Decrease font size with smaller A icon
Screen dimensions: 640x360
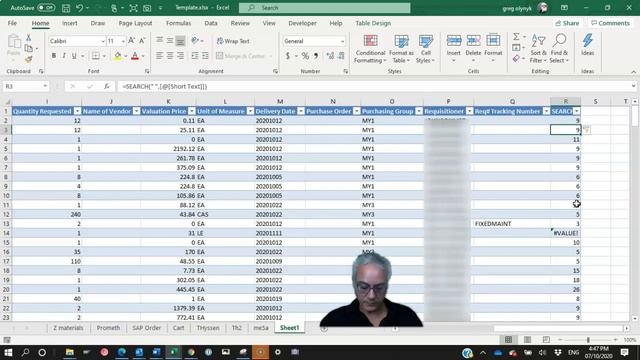(x=142, y=41)
